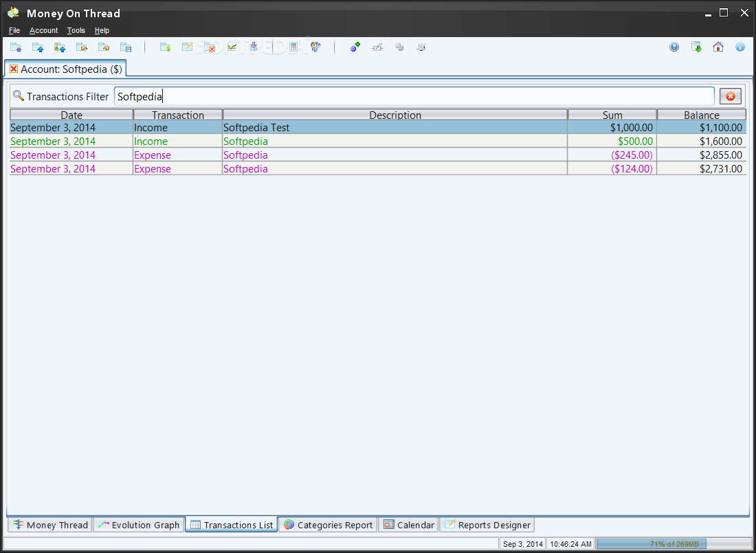Click inside the Transactions Filter text field

pos(414,96)
